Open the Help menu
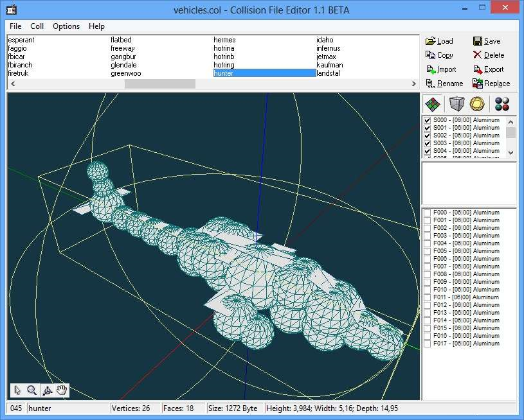 pos(96,26)
